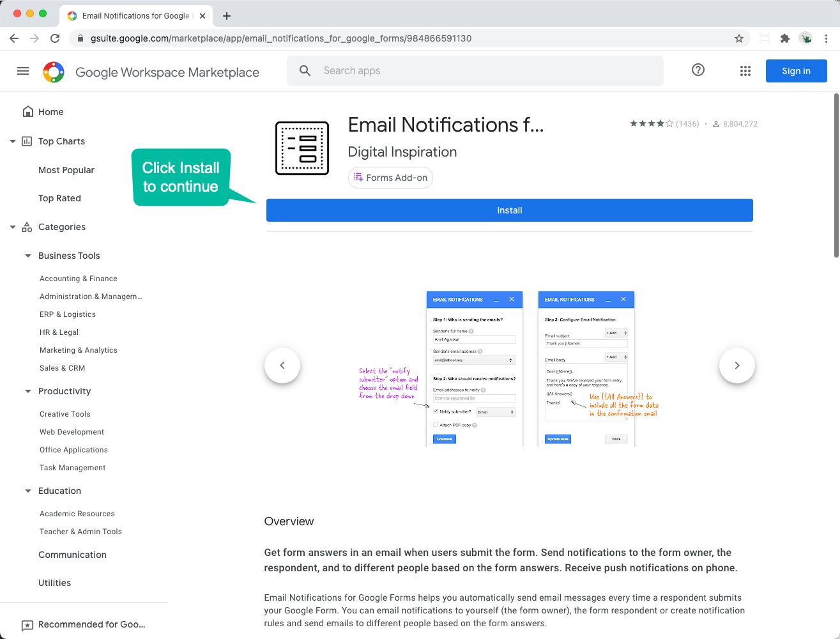Select Top Rated in sidebar
The height and width of the screenshot is (639, 840).
59,198
